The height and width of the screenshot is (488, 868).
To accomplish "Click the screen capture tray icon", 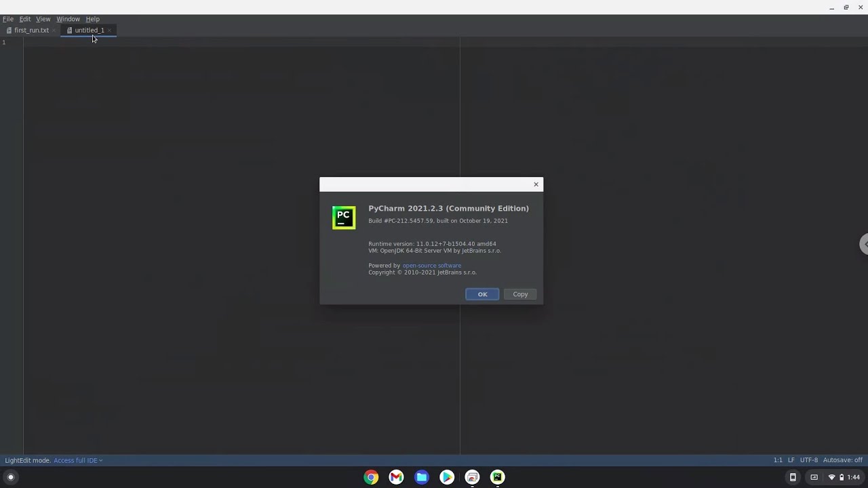I will click(x=814, y=477).
